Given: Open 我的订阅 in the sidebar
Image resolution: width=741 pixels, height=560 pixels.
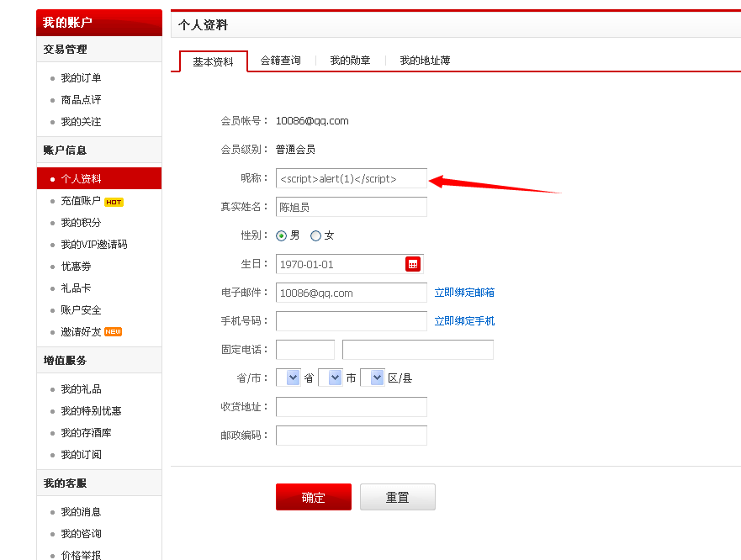Looking at the screenshot, I should coord(81,455).
